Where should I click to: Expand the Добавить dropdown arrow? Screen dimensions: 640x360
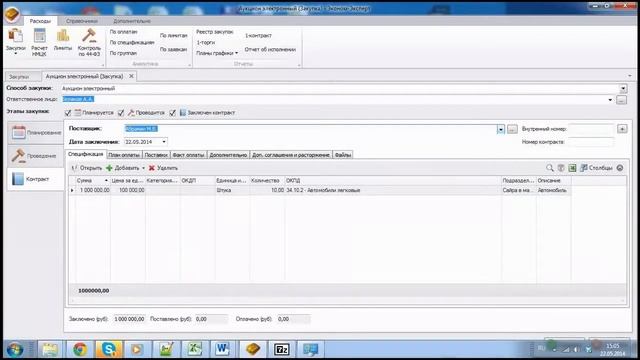(x=143, y=168)
